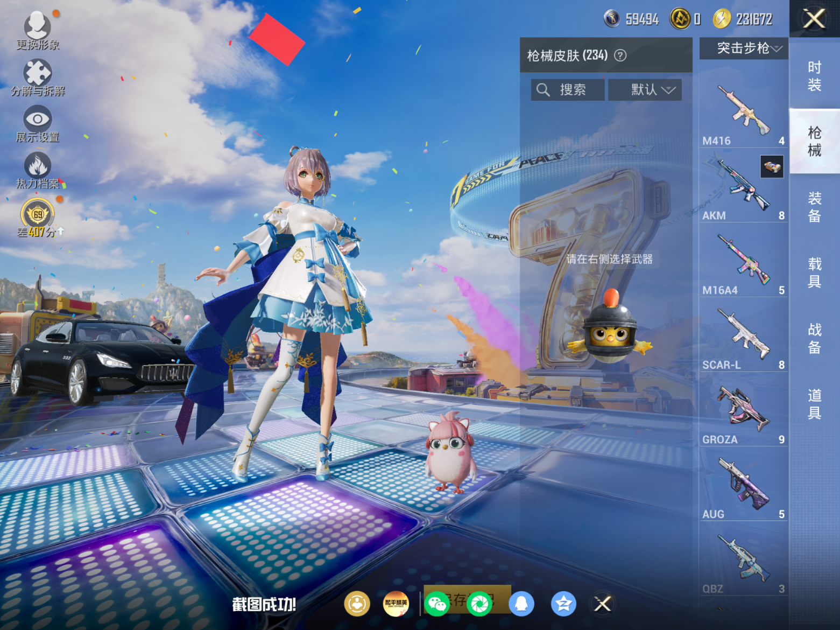Viewport: 840px width, 630px height.
Task: Click the 搜索 search input field
Action: (x=568, y=89)
